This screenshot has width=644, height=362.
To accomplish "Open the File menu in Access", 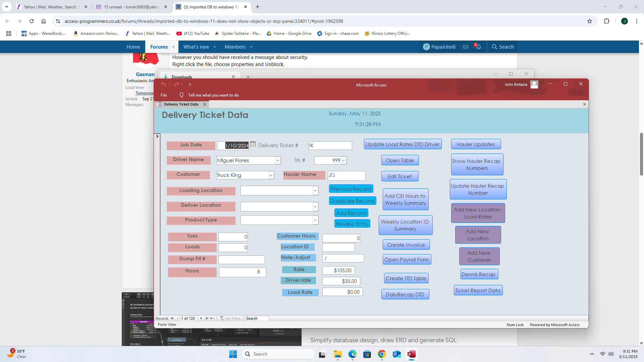I will pyautogui.click(x=164, y=95).
